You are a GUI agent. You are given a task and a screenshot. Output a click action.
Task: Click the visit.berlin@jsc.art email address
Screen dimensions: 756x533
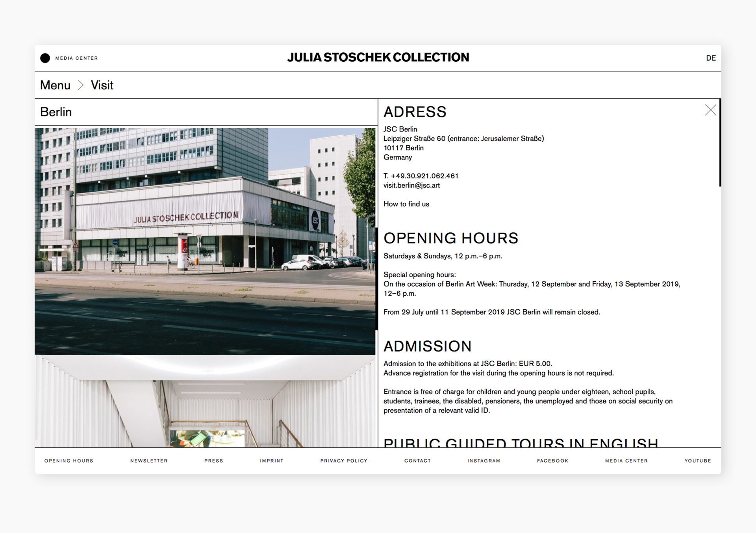point(411,185)
